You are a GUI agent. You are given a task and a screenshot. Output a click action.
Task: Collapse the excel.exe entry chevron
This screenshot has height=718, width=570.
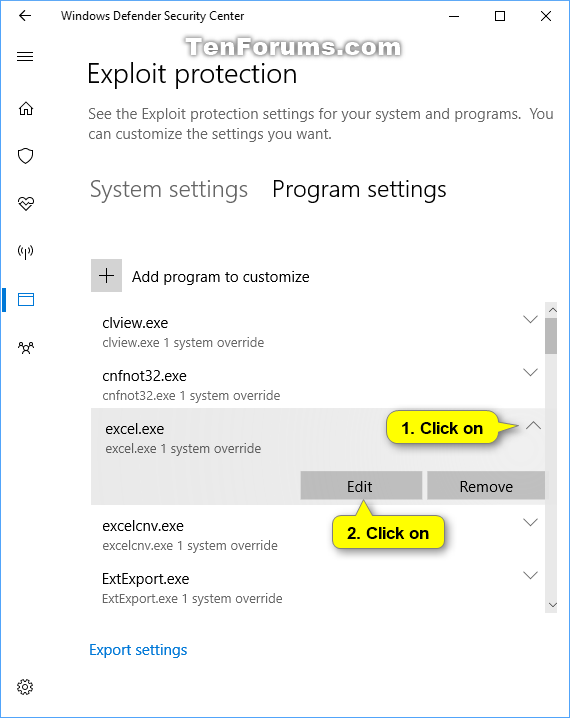point(533,426)
